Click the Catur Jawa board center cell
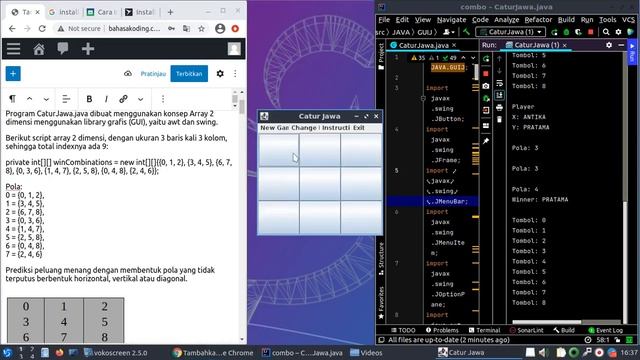 point(320,184)
